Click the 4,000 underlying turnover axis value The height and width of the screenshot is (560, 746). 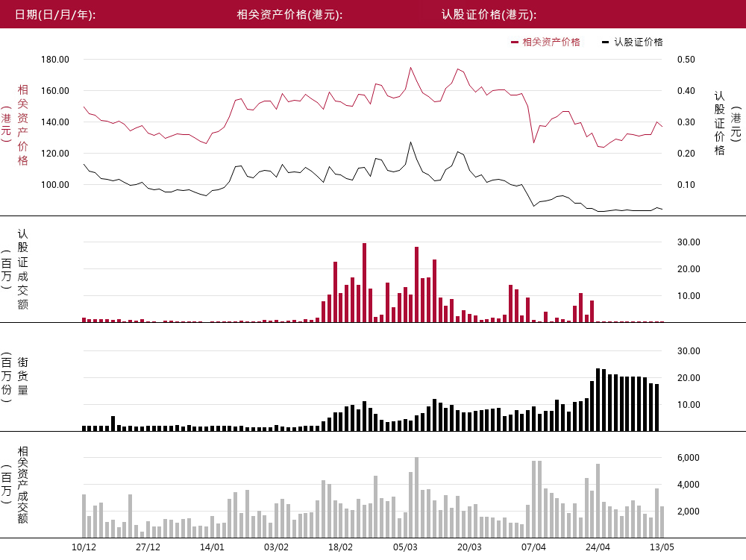[x=689, y=485]
